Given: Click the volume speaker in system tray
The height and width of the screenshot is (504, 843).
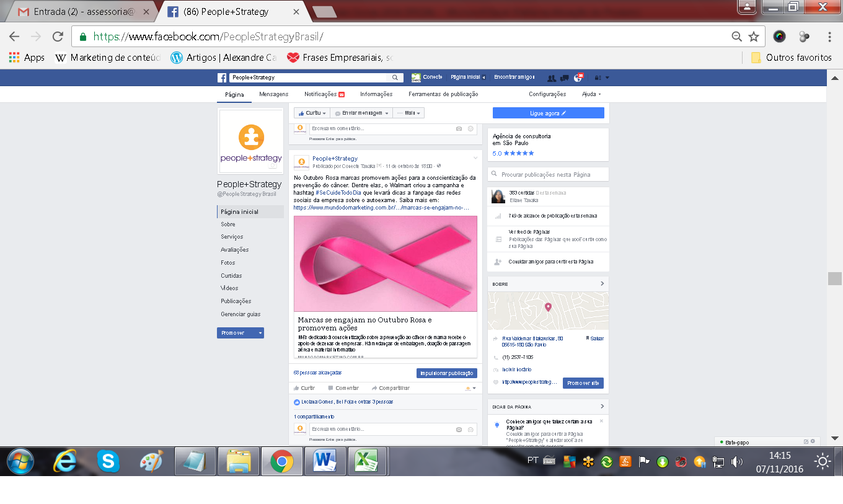Looking at the screenshot, I should click(736, 461).
